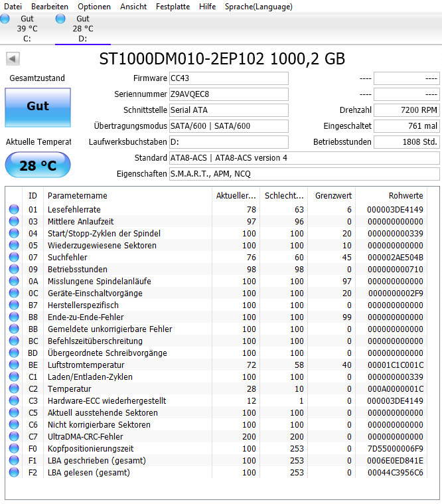Open the Bearbeiten menu
The width and height of the screenshot is (442, 504).
tap(50, 7)
